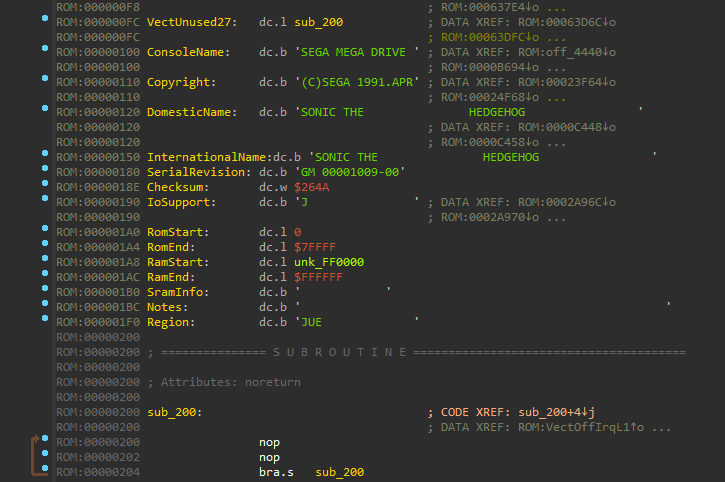Click the '(C)SEGA 1991.APR' string
Image resolution: width=725 pixels, height=482 pixels.
356,82
